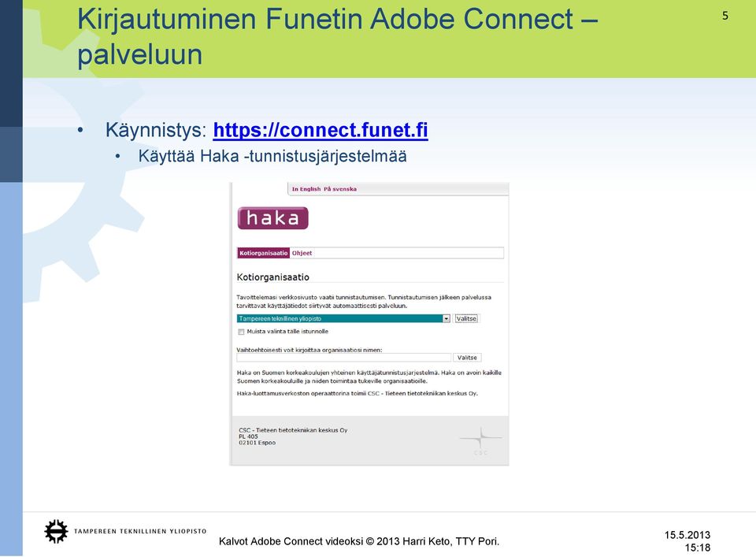
Task: Open the https://connect.funet.fi link
Action: [x=321, y=130]
